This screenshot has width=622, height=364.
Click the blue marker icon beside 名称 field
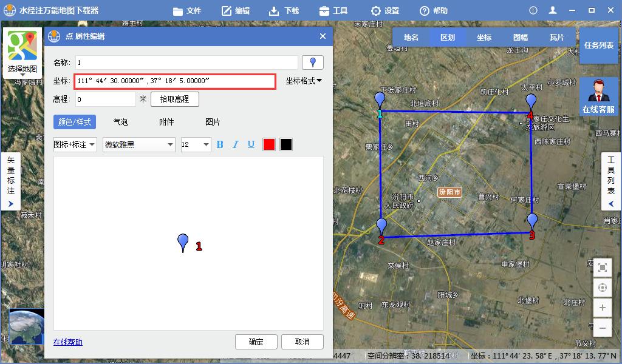pyautogui.click(x=313, y=62)
